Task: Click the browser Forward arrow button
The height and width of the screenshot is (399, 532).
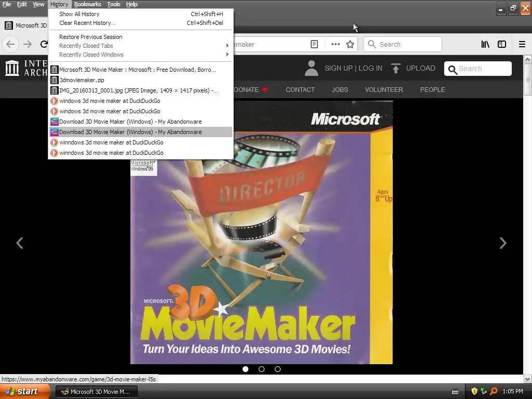Action: 28,44
